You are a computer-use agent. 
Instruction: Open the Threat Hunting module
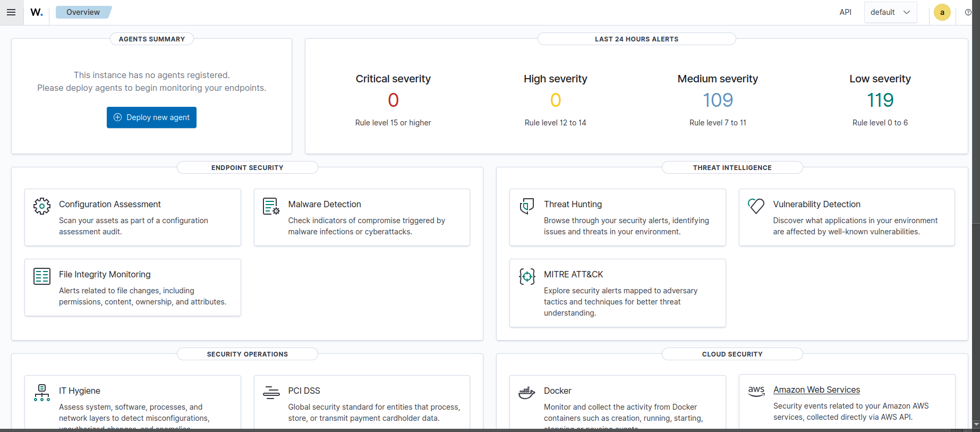point(618,217)
